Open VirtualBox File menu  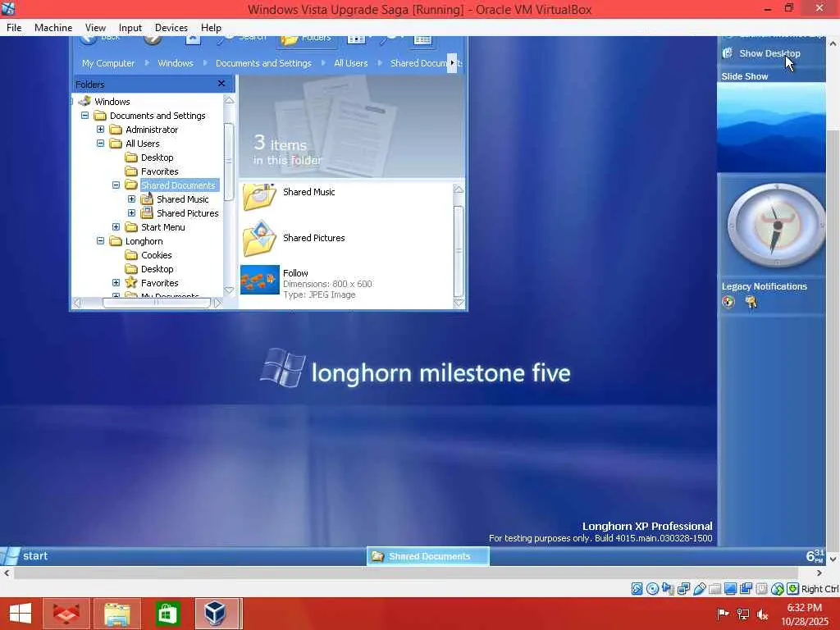[14, 27]
